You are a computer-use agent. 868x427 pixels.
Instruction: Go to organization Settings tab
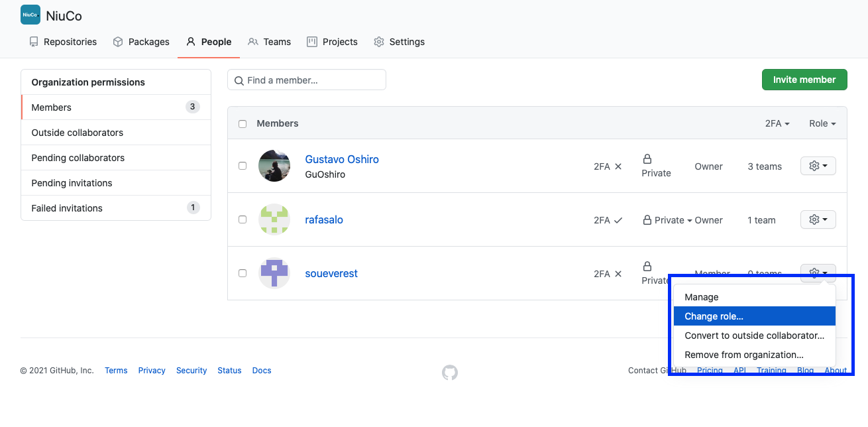[399, 42]
